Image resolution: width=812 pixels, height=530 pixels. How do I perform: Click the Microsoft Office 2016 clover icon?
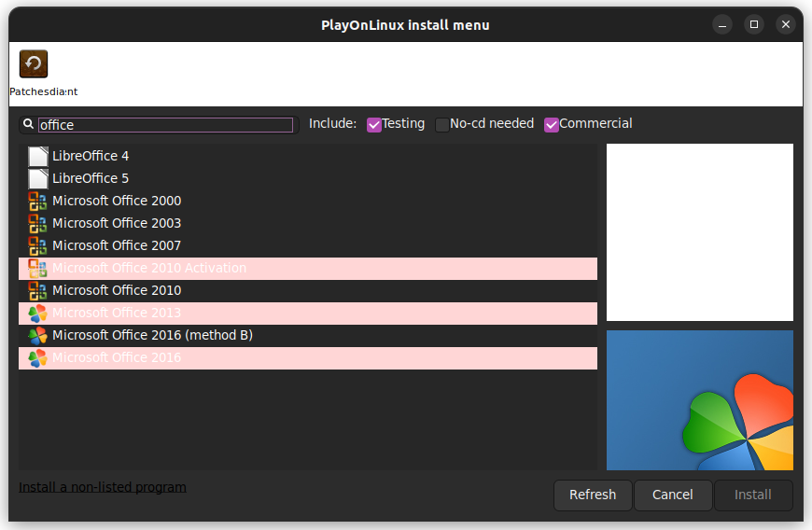tap(38, 357)
